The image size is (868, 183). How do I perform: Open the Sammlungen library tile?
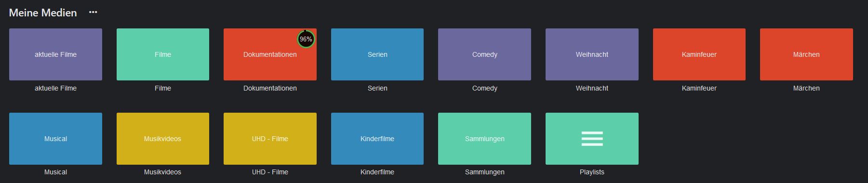click(x=484, y=139)
